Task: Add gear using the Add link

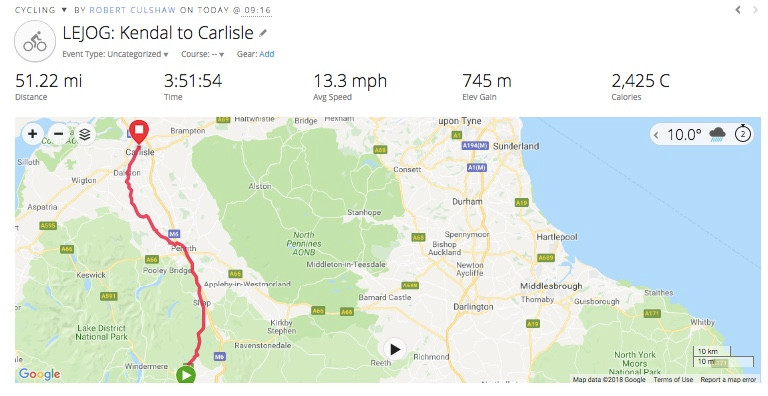Action: (x=266, y=54)
